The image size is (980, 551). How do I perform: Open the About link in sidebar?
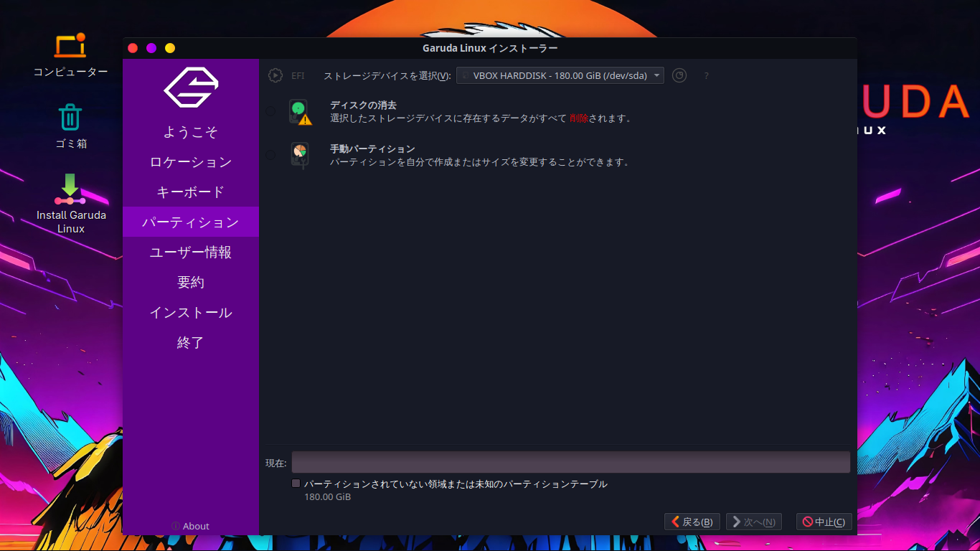tap(190, 526)
